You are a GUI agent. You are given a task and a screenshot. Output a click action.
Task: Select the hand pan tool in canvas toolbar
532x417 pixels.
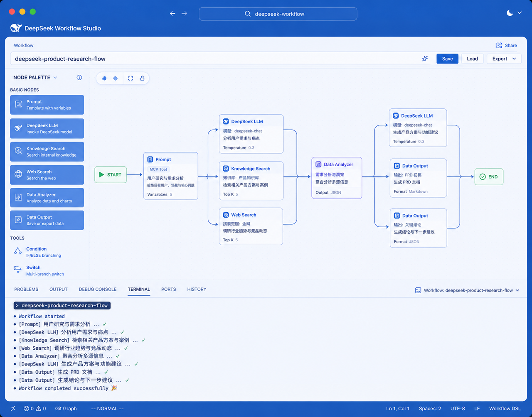pos(104,78)
